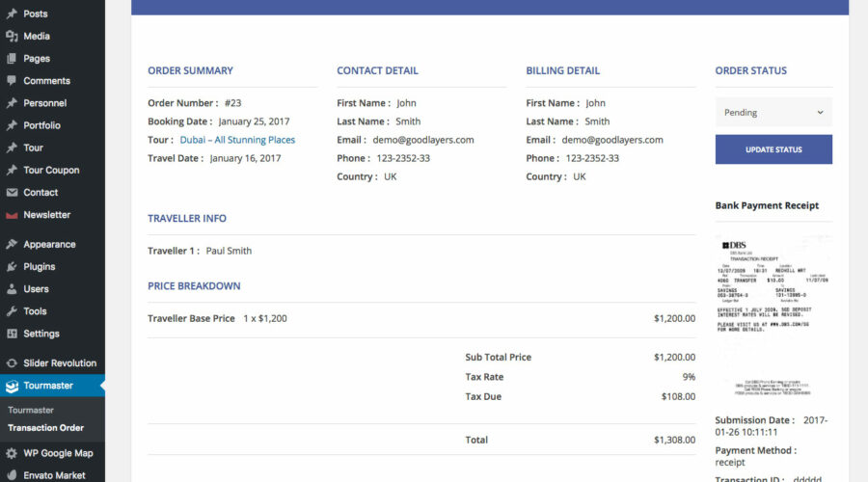Open the Dubai – All Stunning Places tour link
Screen dimensions: 868x482
(237, 140)
